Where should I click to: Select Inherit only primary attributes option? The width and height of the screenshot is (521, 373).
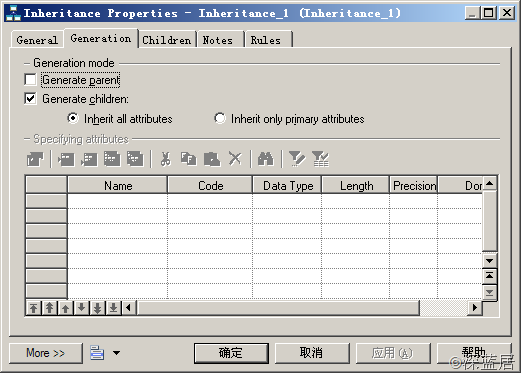point(220,118)
